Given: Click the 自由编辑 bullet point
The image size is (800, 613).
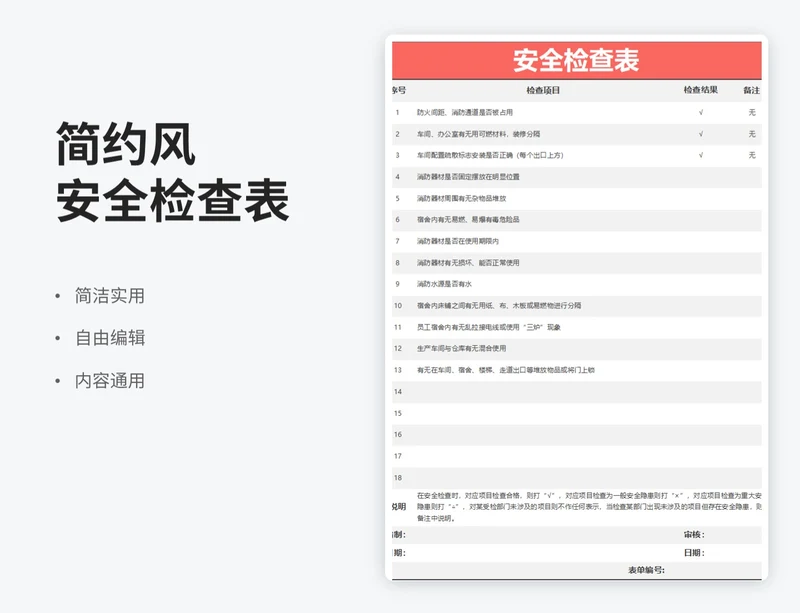Looking at the screenshot, I should point(110,338).
